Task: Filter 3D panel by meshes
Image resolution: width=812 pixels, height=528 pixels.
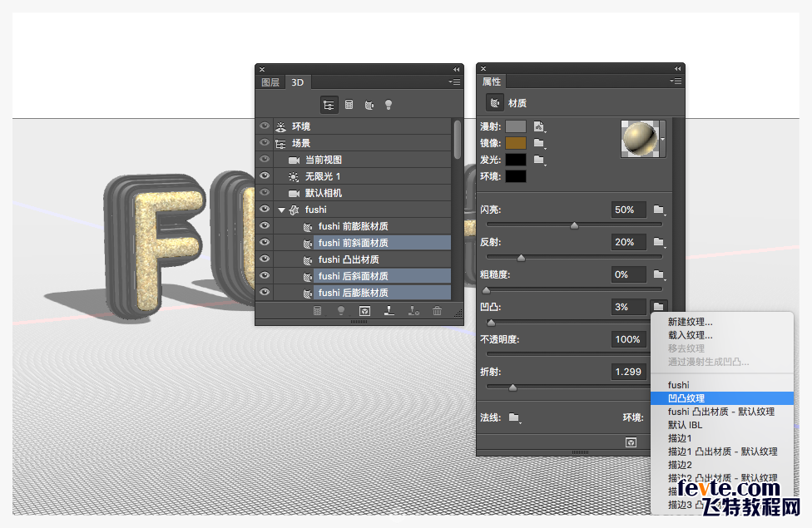Action: click(x=349, y=105)
